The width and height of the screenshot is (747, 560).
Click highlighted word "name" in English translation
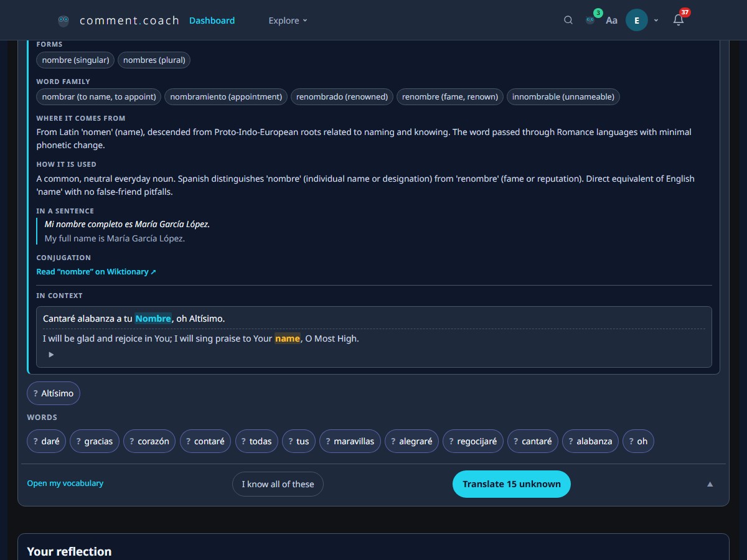[x=288, y=338]
